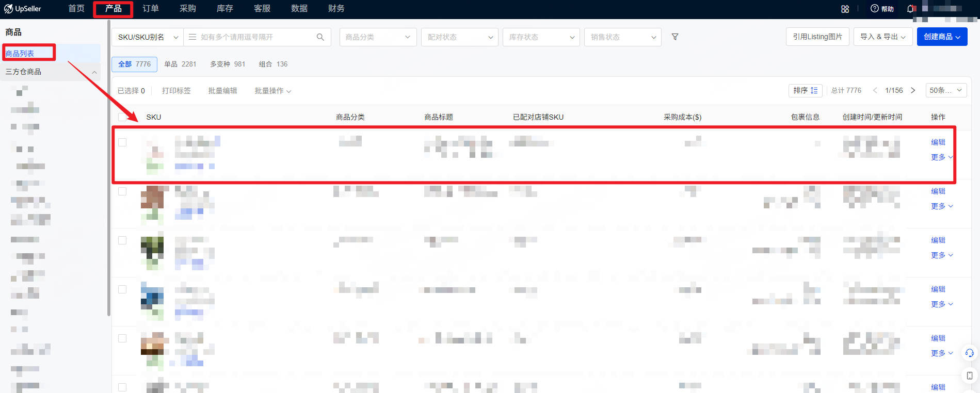
Task: Collapse the 三方仓商品 sidebar section
Action: click(x=94, y=72)
